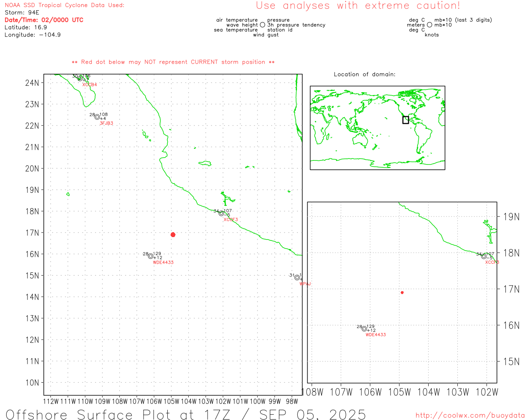Select XCCF3 station circle in zoomed inset map
Image resolution: width=525 pixels, height=420 pixels.
click(484, 256)
